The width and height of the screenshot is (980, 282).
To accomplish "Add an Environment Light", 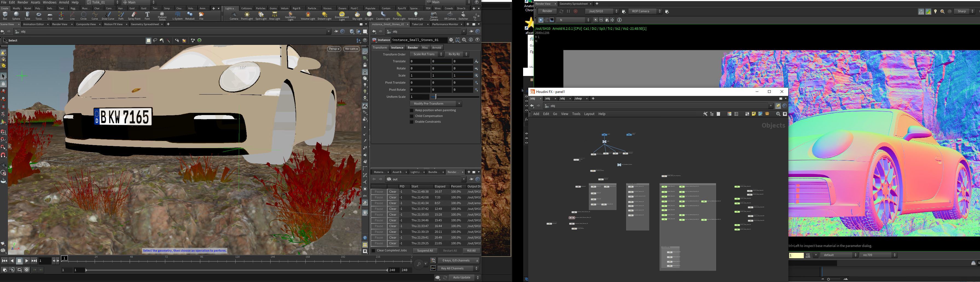I will (342, 16).
